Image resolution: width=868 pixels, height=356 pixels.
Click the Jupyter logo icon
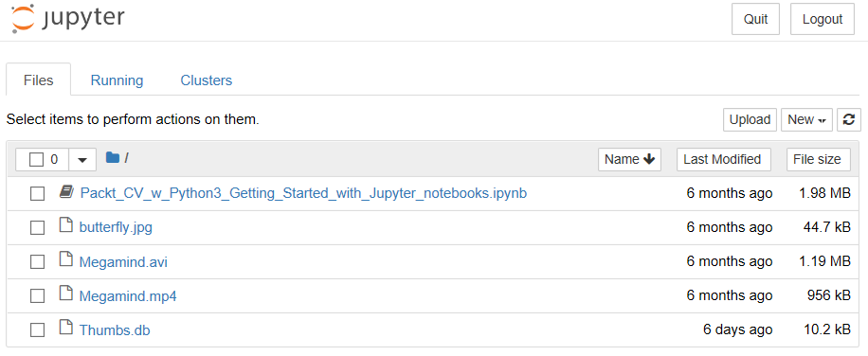pyautogui.click(x=23, y=18)
